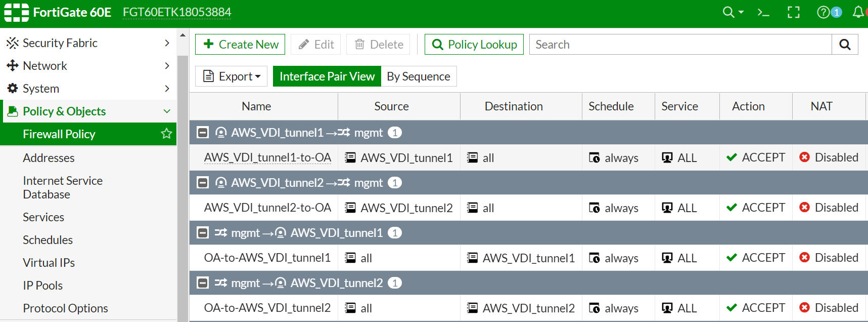The width and height of the screenshot is (868, 322).
Task: Click the FortiGate logo icon
Action: (16, 12)
